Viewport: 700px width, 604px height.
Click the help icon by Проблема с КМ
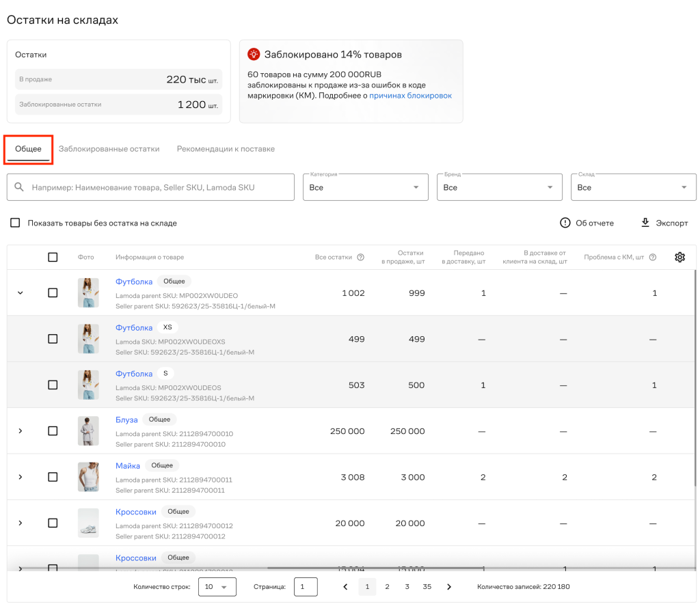click(x=653, y=257)
